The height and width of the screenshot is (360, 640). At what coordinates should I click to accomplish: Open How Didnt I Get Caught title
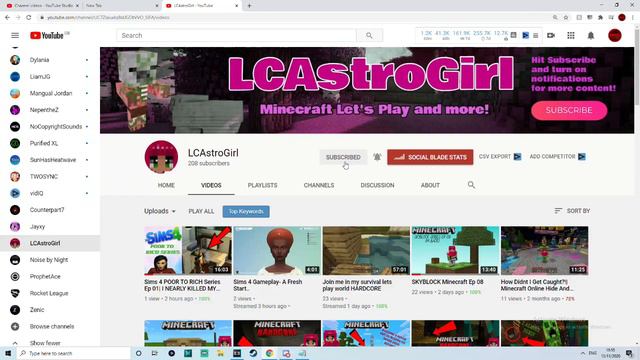[x=537, y=285]
